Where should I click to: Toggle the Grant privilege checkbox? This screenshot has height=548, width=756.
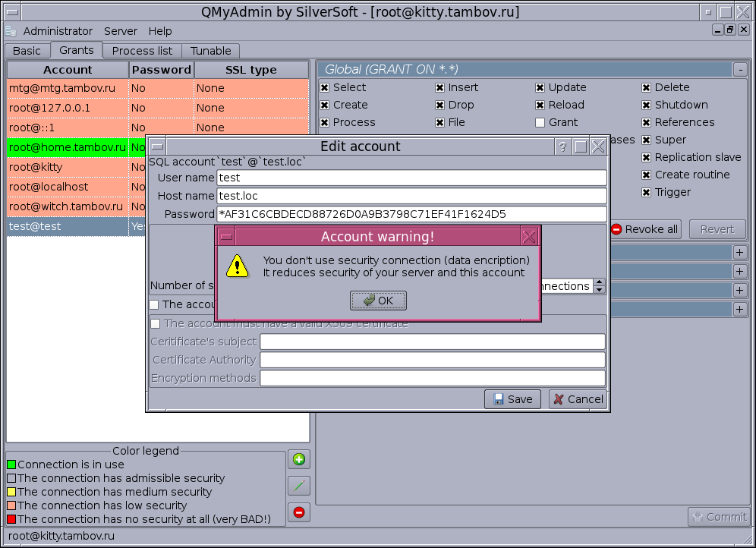(540, 122)
